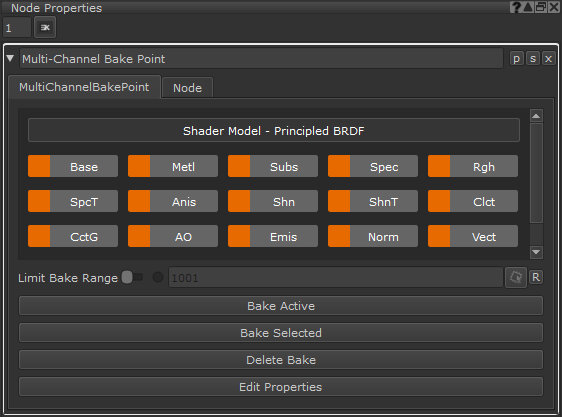
Task: Click the 'p' pin icon in node header
Action: 516,59
